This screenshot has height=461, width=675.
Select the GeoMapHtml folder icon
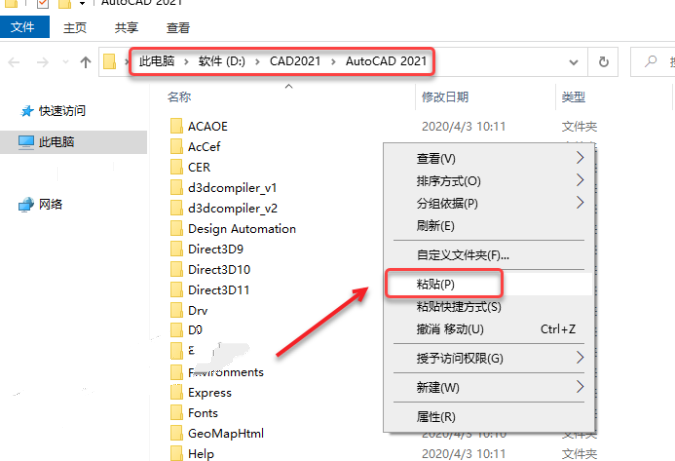pyautogui.click(x=176, y=433)
